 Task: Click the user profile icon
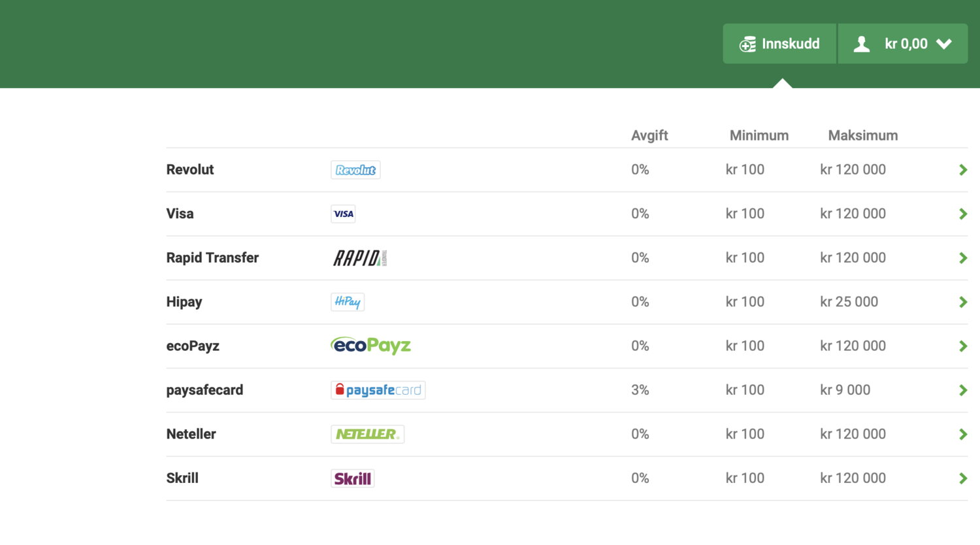(x=862, y=44)
